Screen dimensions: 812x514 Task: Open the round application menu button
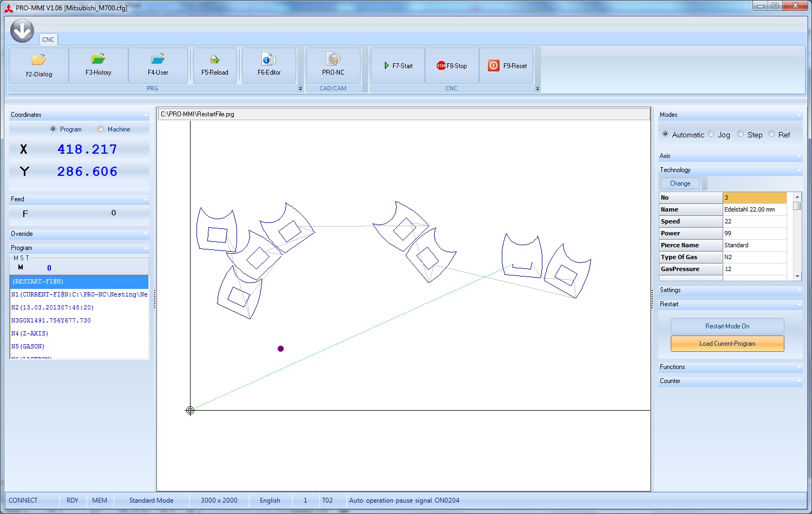tap(22, 31)
